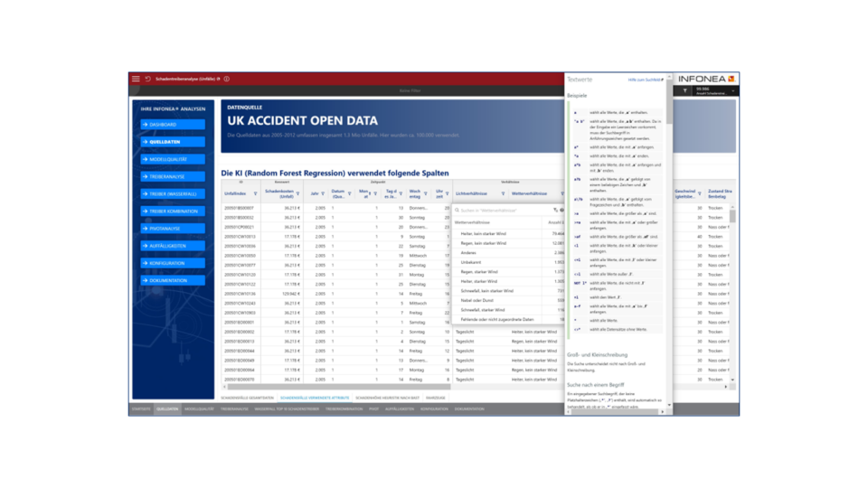The image size is (868, 488).
Task: Open QUELLDATEN in sidebar
Action: point(173,142)
